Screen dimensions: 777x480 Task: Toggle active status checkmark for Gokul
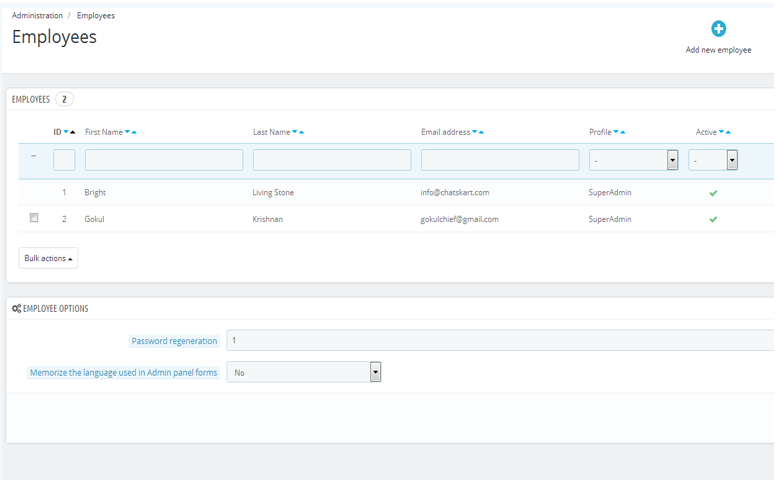pos(713,219)
